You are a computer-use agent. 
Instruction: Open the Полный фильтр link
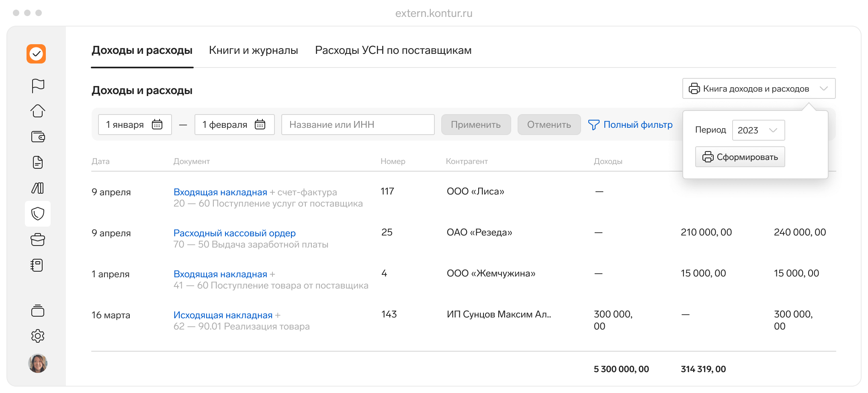point(630,125)
